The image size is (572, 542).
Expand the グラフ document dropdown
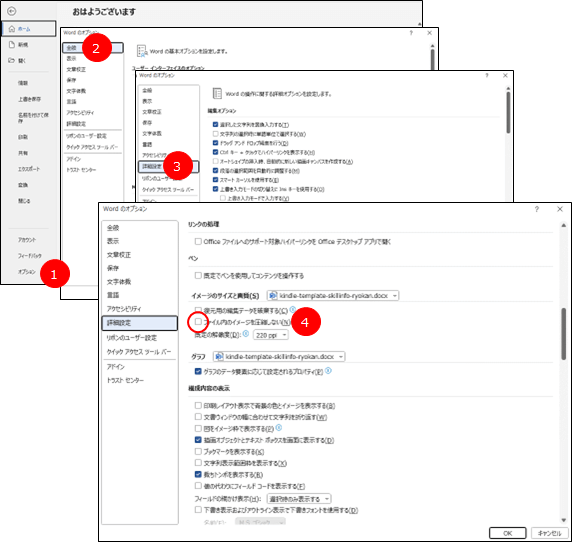pyautogui.click(x=279, y=356)
